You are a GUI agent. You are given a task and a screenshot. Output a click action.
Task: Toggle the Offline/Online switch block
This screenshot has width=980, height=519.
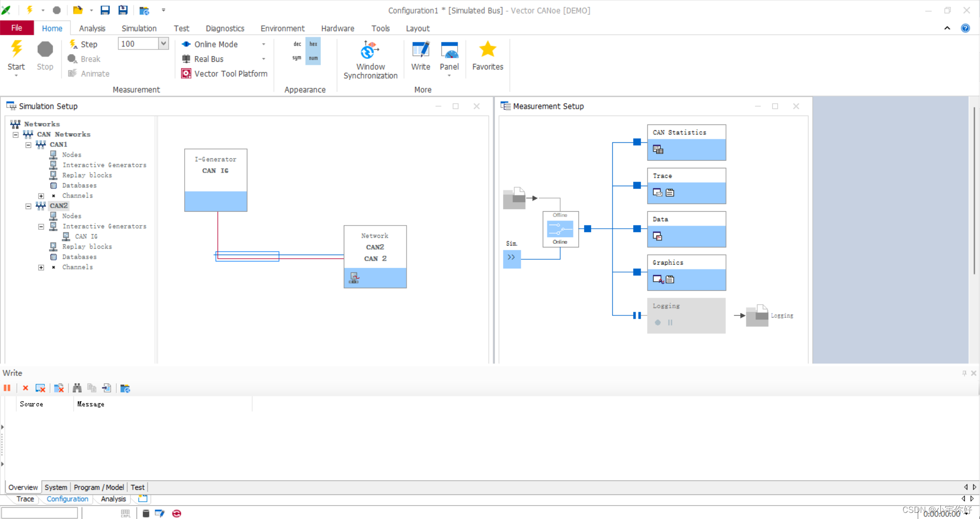560,229
